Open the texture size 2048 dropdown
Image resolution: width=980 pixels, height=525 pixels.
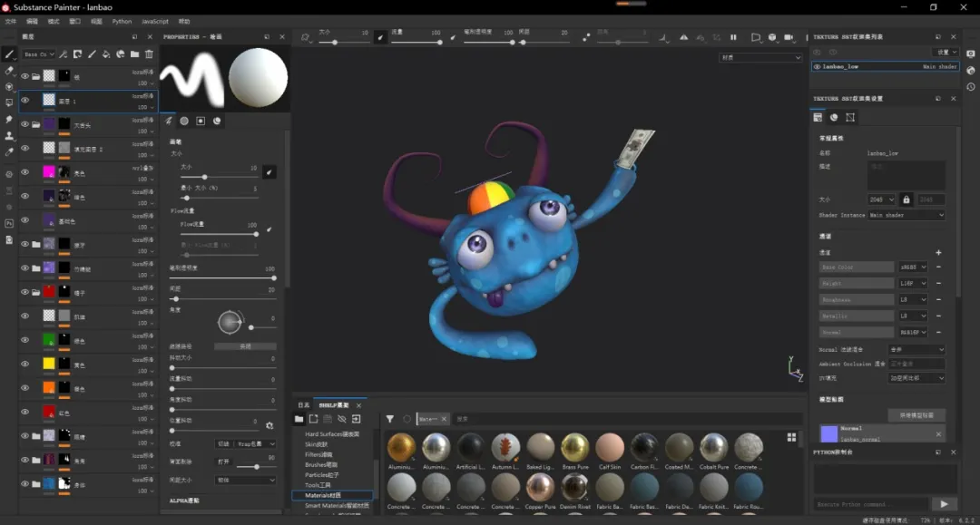coord(880,199)
